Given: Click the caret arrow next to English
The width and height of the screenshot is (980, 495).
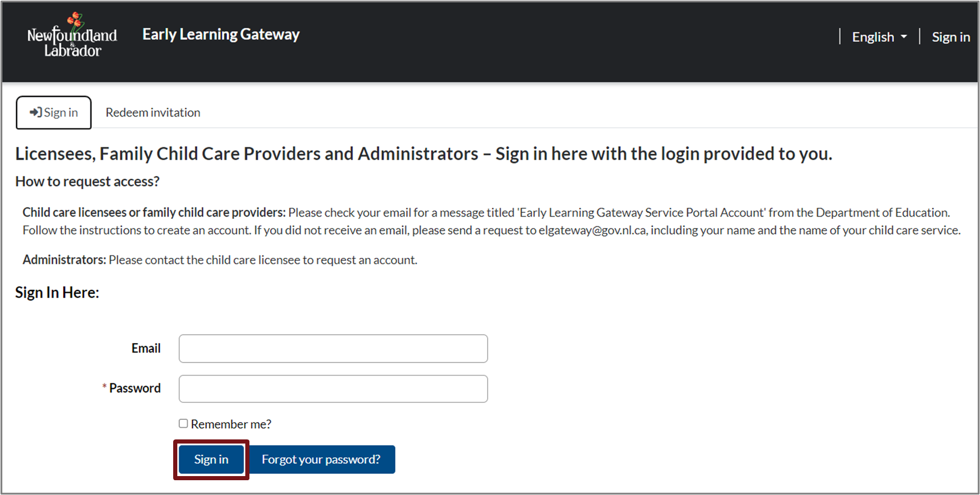Looking at the screenshot, I should click(x=904, y=37).
